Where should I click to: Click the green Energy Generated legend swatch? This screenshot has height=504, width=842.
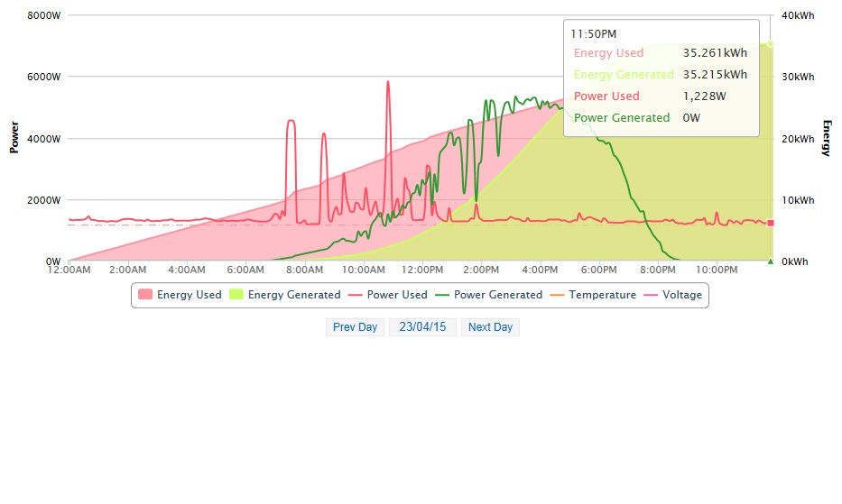(236, 295)
